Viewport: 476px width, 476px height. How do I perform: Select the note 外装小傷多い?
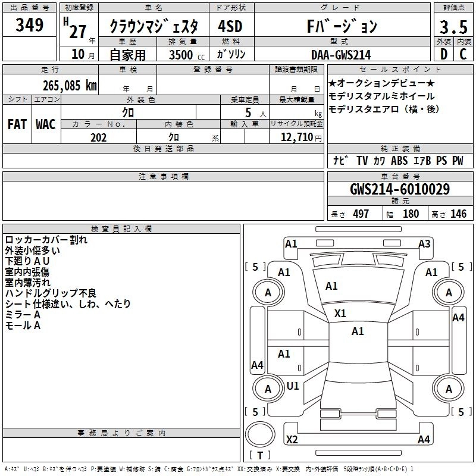(x=33, y=250)
